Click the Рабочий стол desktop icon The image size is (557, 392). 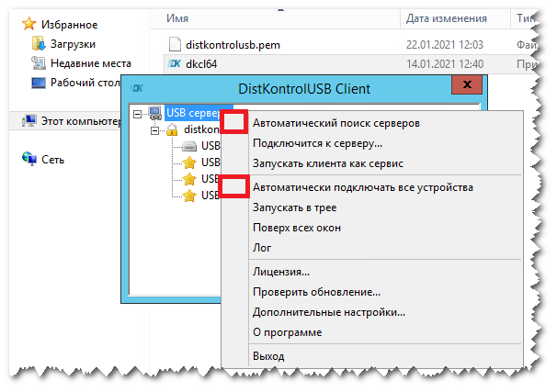[39, 83]
